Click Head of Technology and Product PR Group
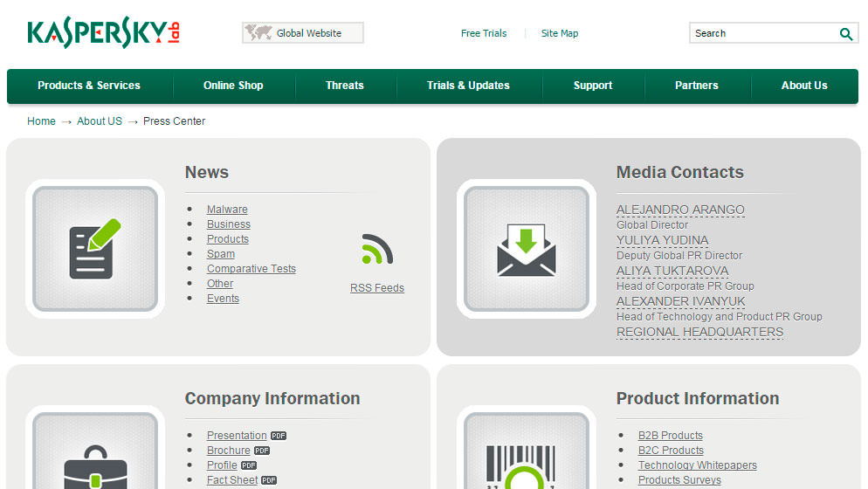The width and height of the screenshot is (868, 489). click(x=719, y=317)
